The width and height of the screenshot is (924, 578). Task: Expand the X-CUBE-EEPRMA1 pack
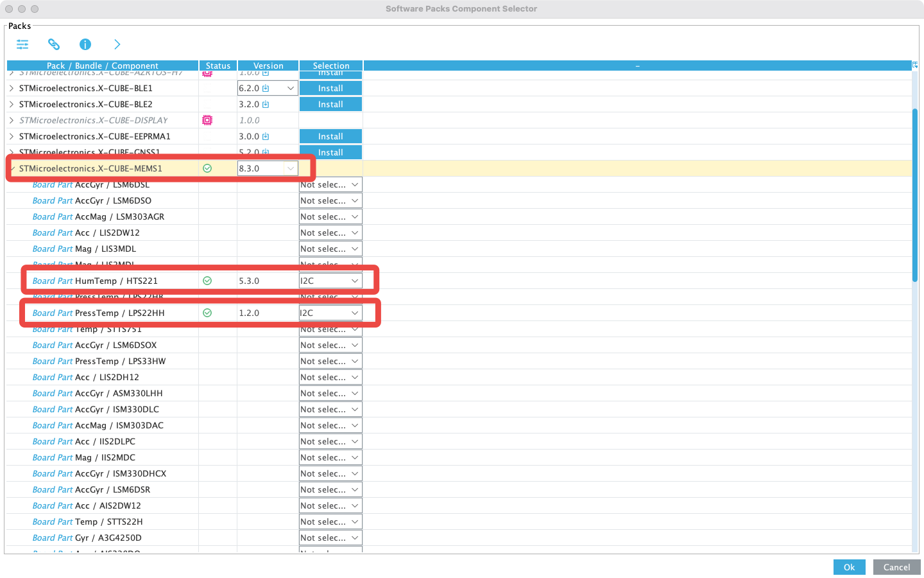pos(12,136)
